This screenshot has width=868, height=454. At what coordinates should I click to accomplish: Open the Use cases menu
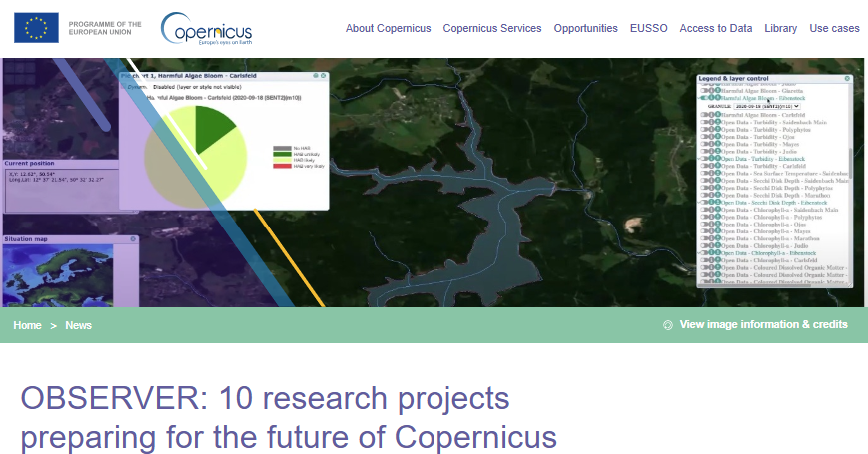click(834, 28)
